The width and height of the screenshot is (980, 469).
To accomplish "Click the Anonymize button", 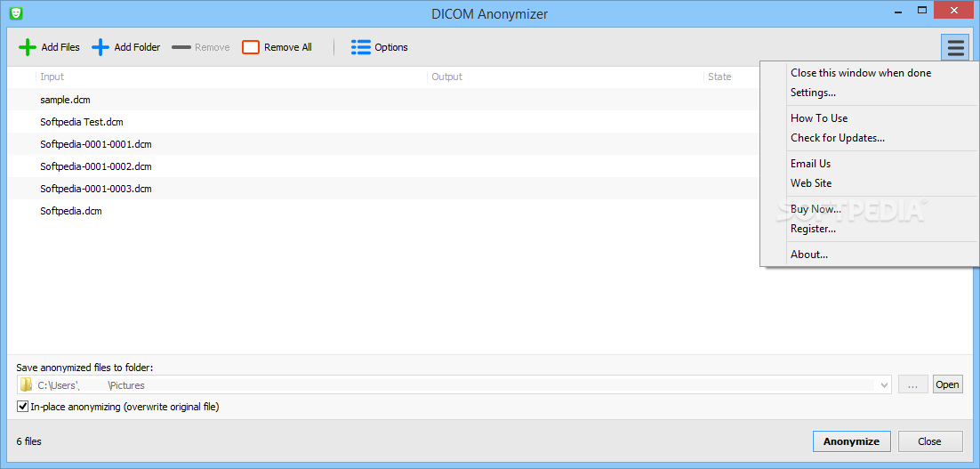I will click(851, 441).
